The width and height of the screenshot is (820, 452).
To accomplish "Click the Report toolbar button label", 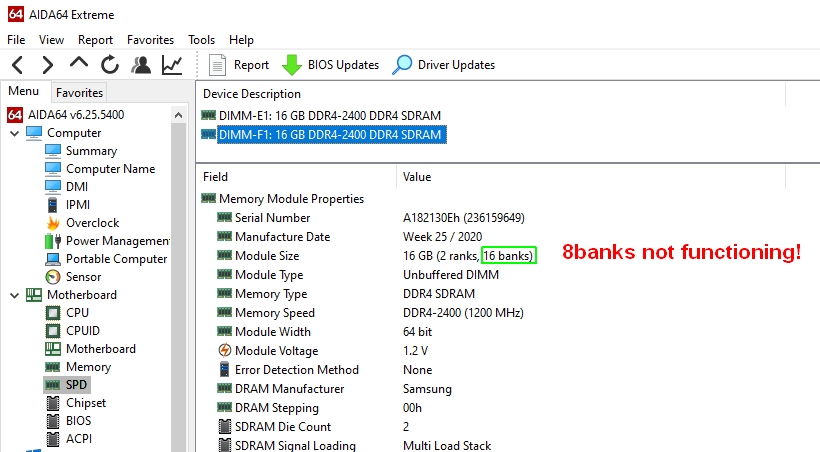I will [x=251, y=65].
